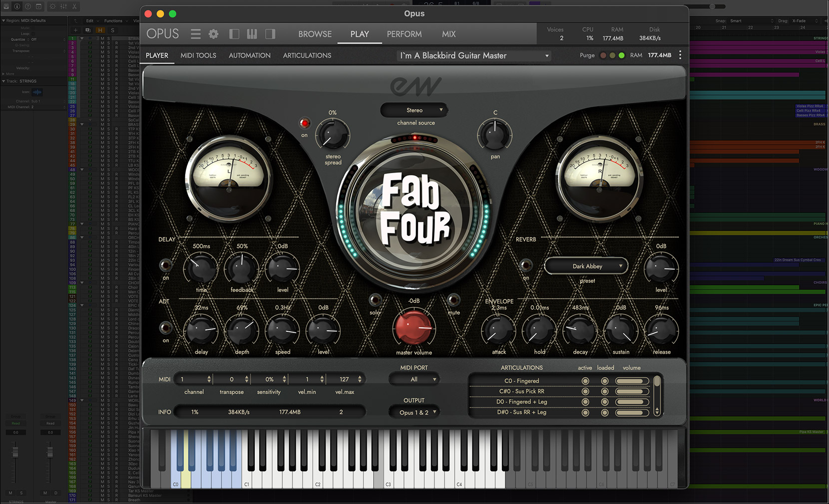
Task: Click the pan knob
Action: (x=495, y=135)
